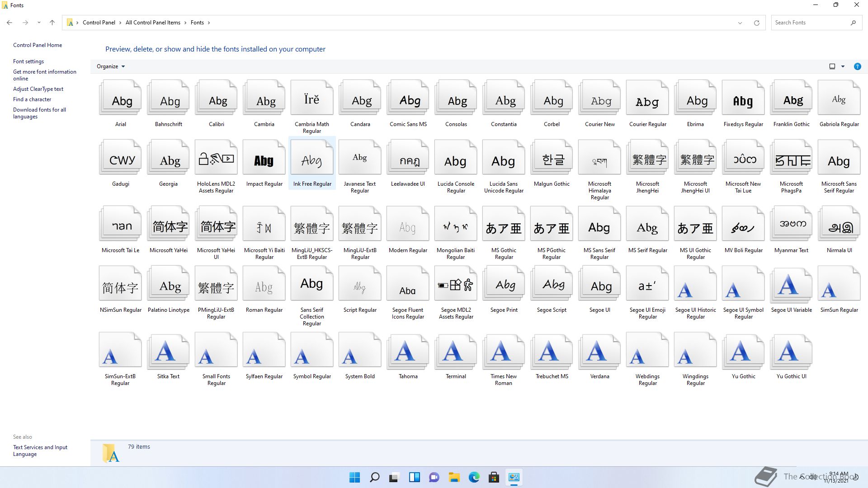Select the Segoe Fluent Icons Regular font

coord(408,292)
